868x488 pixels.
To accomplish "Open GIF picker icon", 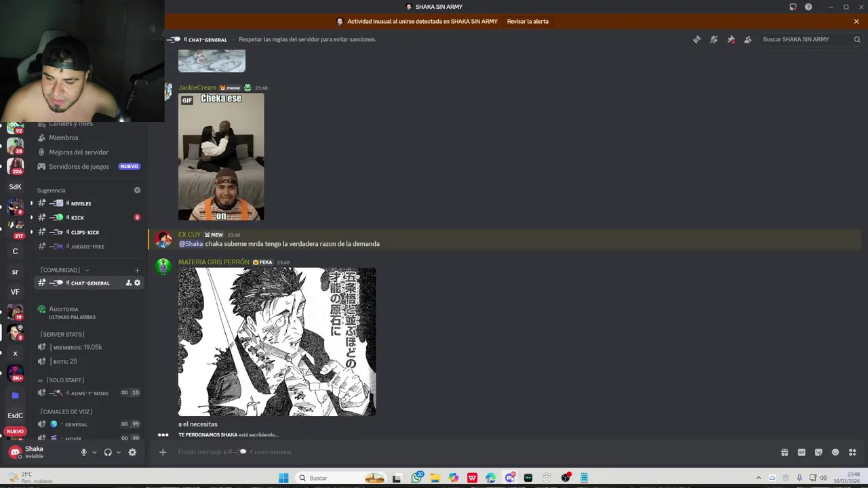I will [x=802, y=452].
